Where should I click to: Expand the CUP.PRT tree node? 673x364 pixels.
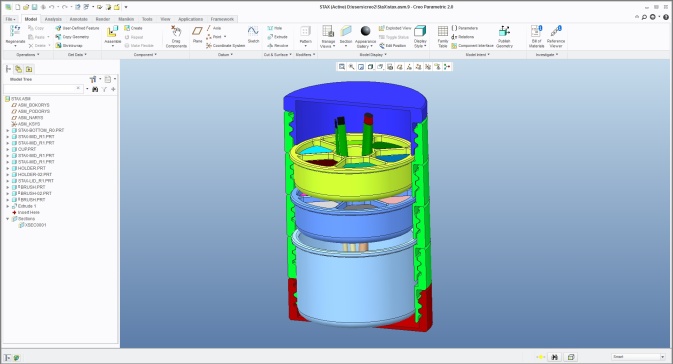tap(8, 149)
